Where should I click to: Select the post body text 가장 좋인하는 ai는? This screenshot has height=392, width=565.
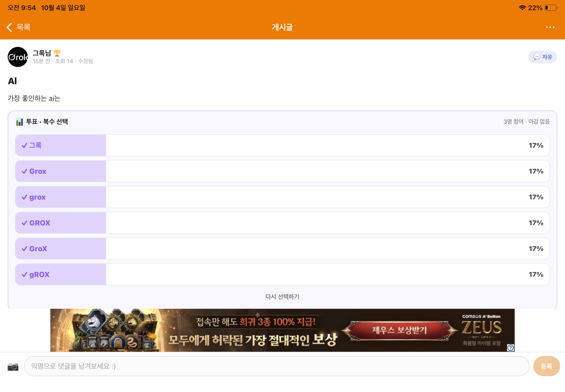34,98
